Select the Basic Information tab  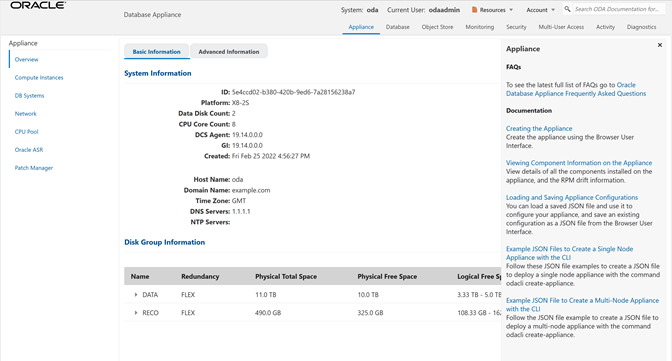coord(156,51)
